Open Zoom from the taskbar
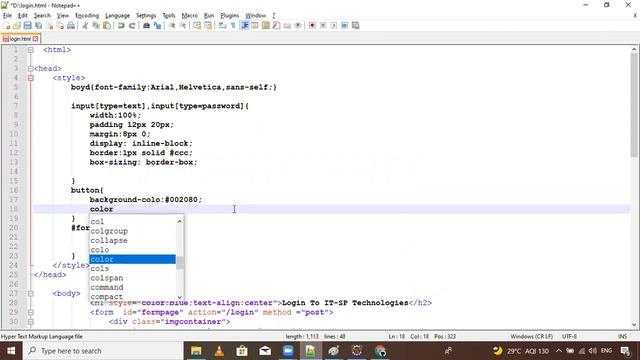The height and width of the screenshot is (360, 640). coord(288,351)
